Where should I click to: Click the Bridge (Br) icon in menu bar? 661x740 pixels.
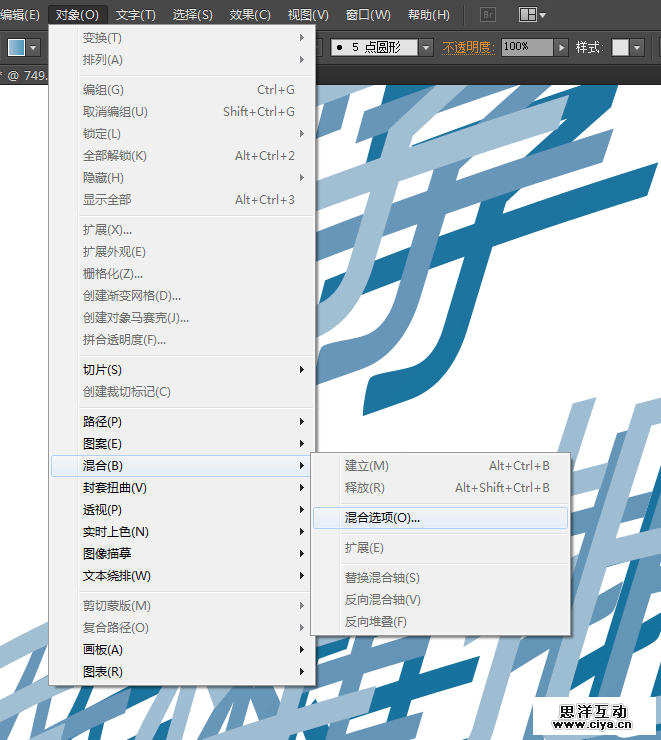coord(488,15)
